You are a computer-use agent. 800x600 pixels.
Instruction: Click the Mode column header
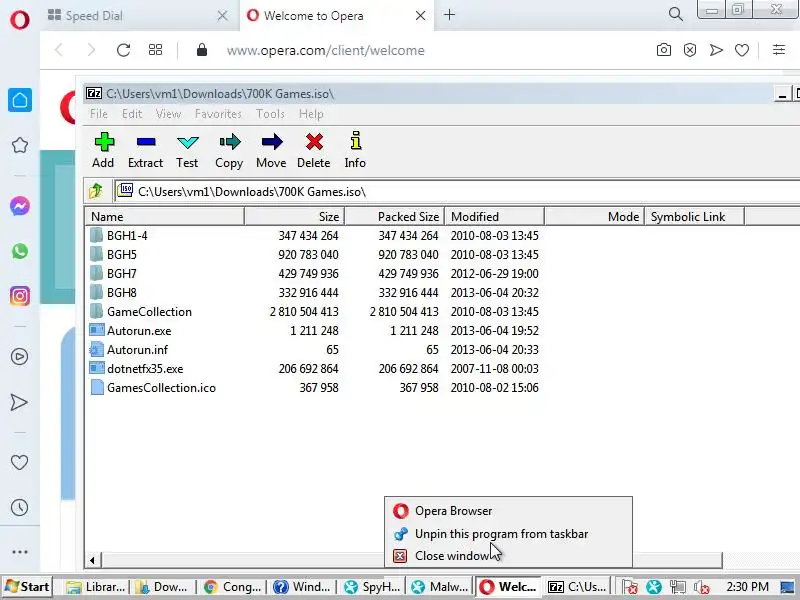point(594,216)
